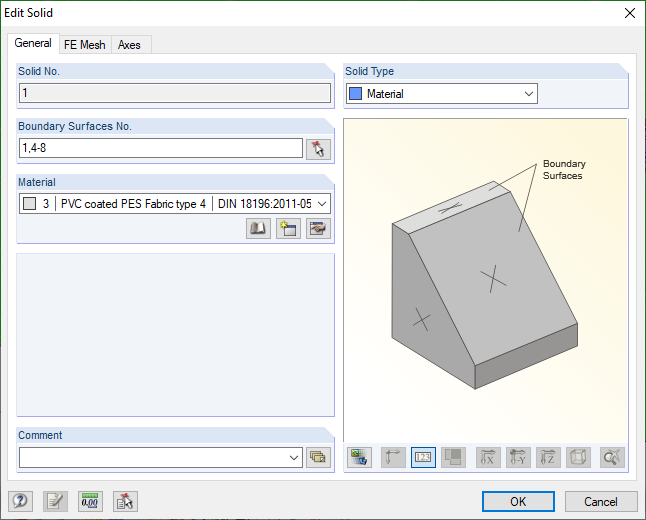Switch to the FE Mesh tab
Viewport: 646px width, 520px height.
pos(84,45)
